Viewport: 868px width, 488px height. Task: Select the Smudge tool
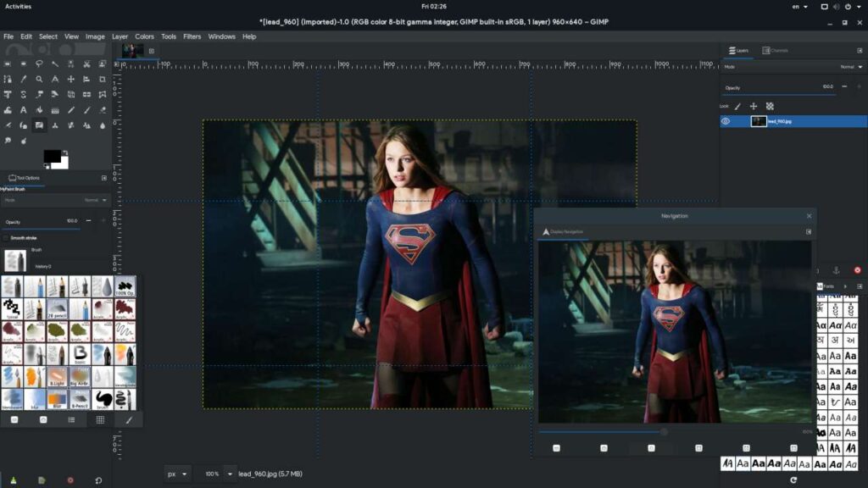point(8,141)
